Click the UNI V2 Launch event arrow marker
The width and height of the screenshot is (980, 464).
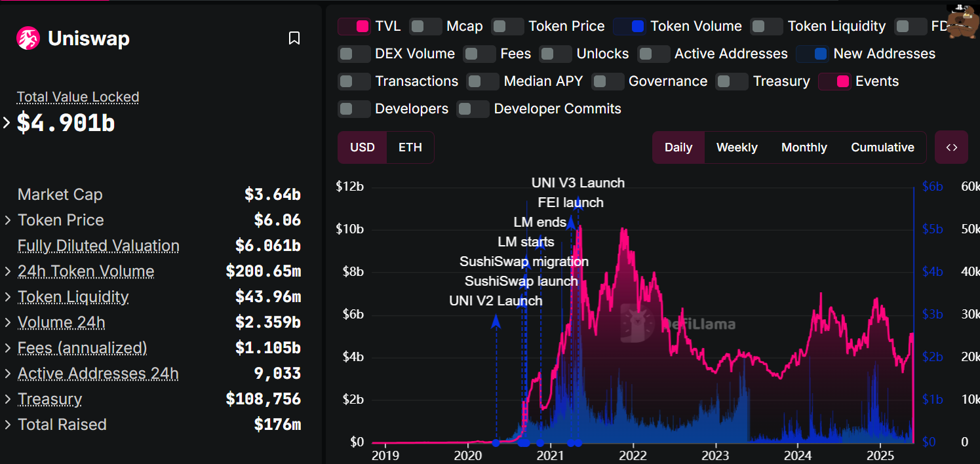[x=496, y=321]
